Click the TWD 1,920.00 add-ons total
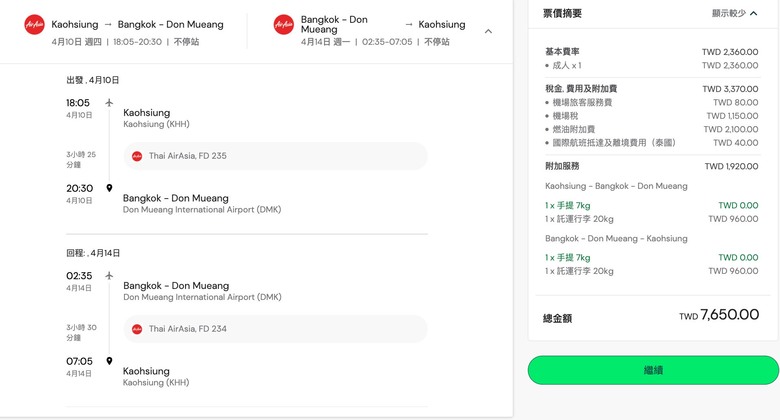Image resolution: width=780 pixels, height=420 pixels. click(x=731, y=166)
